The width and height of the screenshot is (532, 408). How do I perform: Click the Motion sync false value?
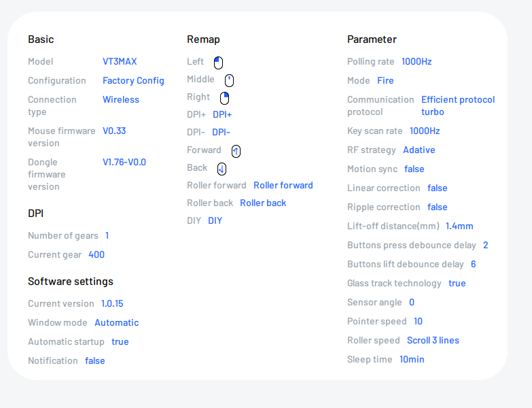[x=414, y=169]
